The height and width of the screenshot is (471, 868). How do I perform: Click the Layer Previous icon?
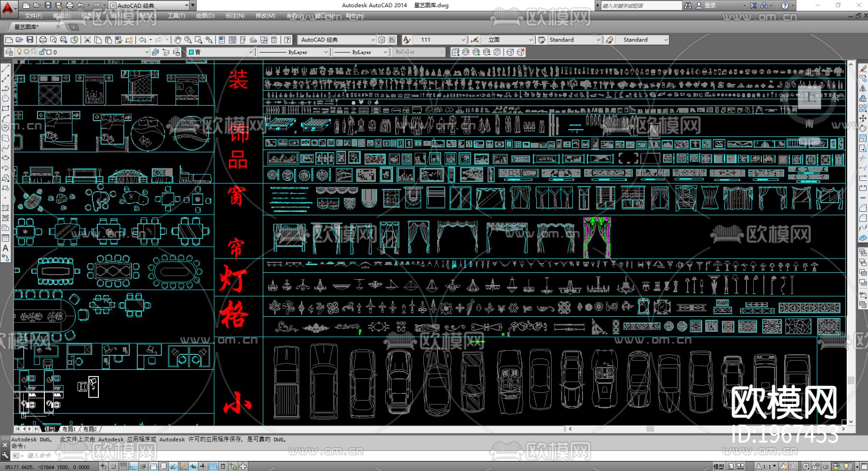[166, 52]
